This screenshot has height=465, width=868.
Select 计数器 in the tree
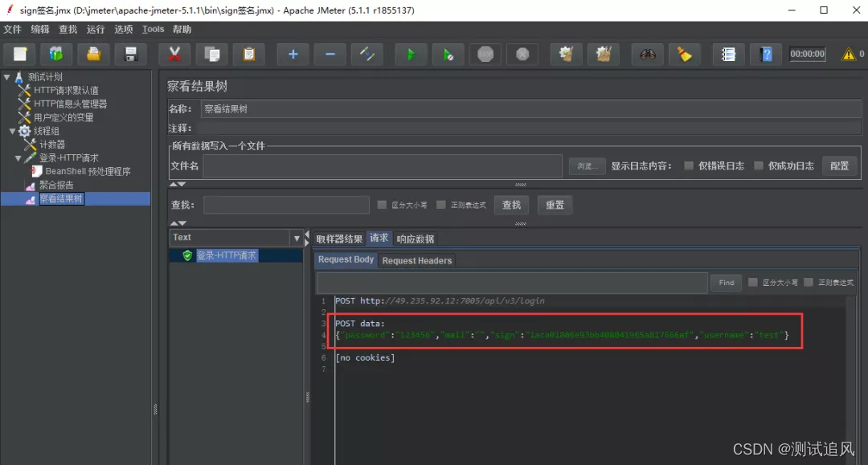point(52,145)
